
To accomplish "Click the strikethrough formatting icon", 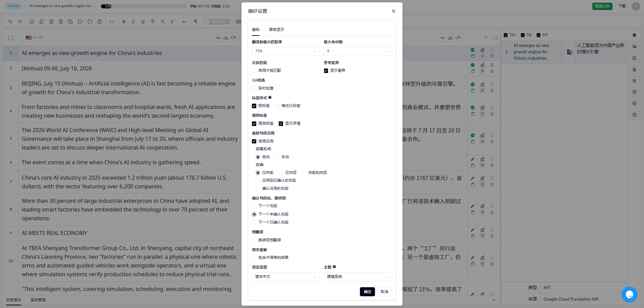I will pos(153,21).
